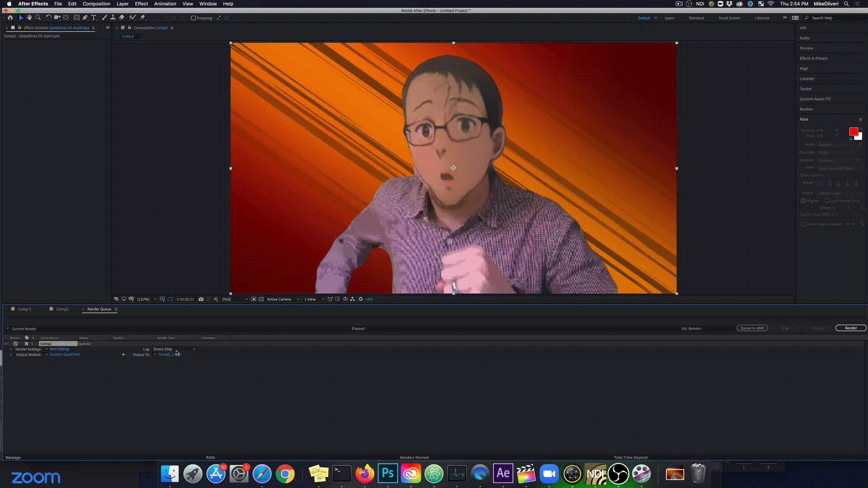Enable the Snapping checkbox
The width and height of the screenshot is (868, 488).
193,18
